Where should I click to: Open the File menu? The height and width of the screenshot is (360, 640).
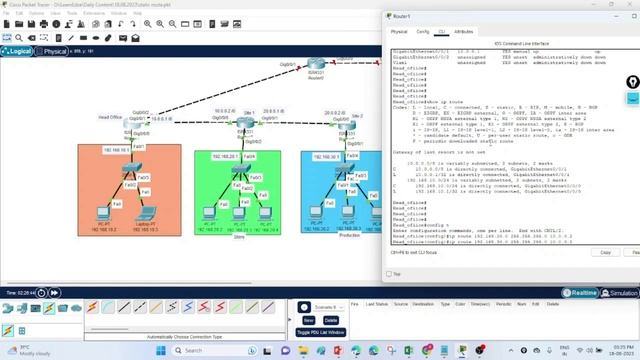(6, 13)
